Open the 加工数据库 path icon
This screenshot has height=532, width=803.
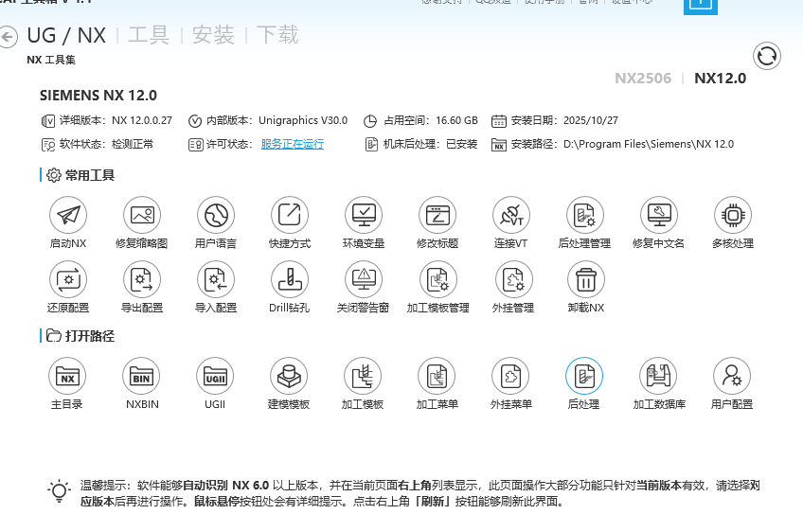coord(658,376)
